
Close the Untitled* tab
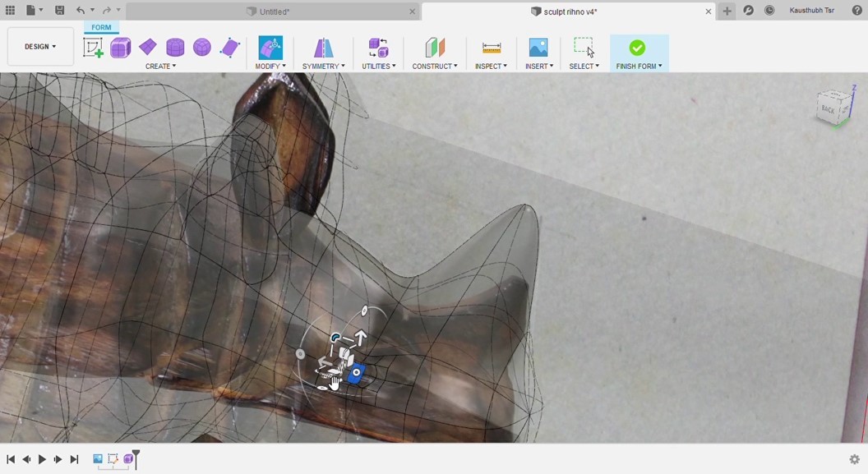[412, 12]
